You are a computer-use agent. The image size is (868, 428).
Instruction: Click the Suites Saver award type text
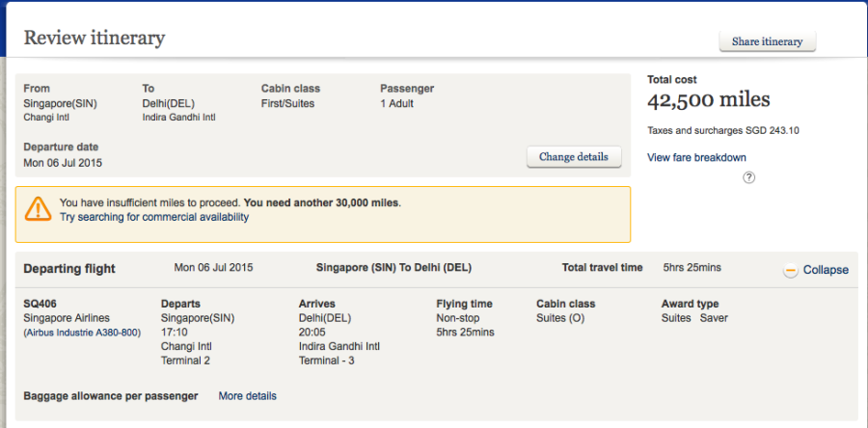point(694,318)
